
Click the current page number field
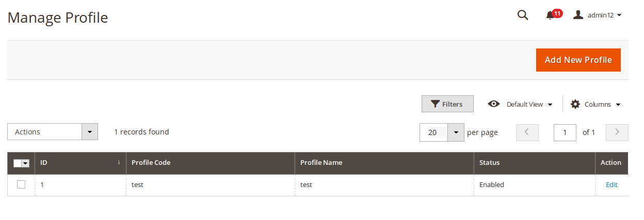pyautogui.click(x=565, y=132)
